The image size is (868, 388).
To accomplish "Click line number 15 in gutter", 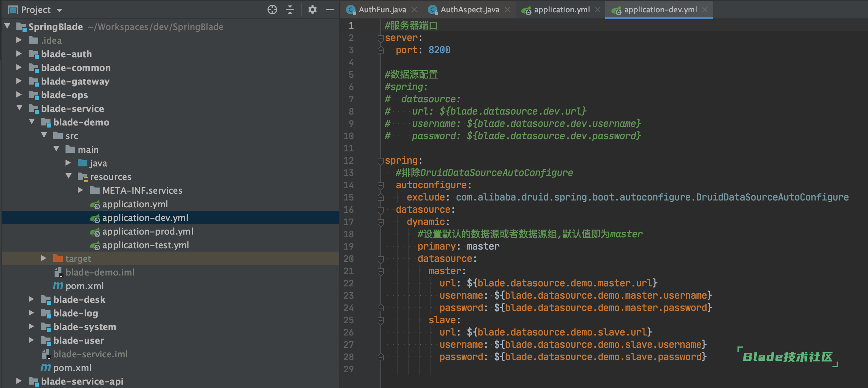I will pos(348,197).
